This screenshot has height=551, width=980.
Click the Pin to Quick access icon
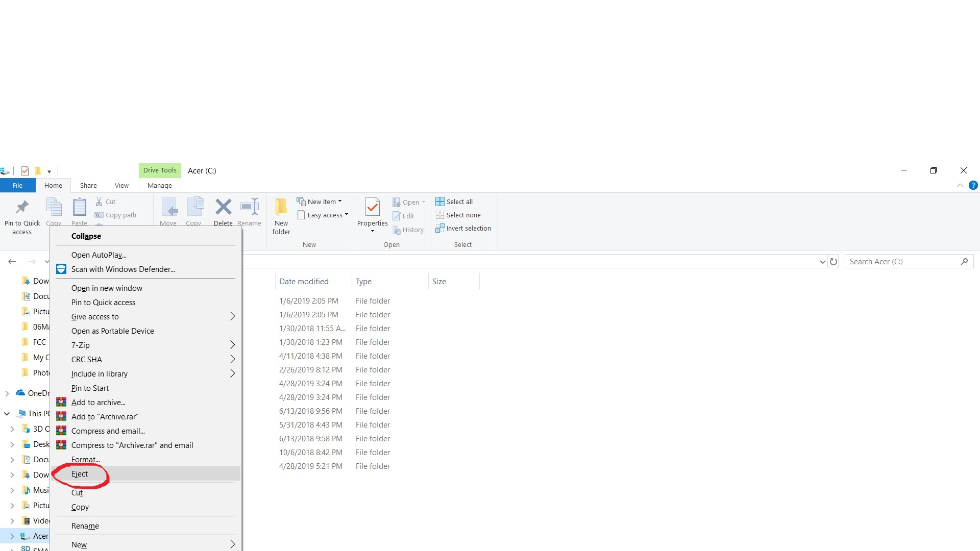pos(21,214)
